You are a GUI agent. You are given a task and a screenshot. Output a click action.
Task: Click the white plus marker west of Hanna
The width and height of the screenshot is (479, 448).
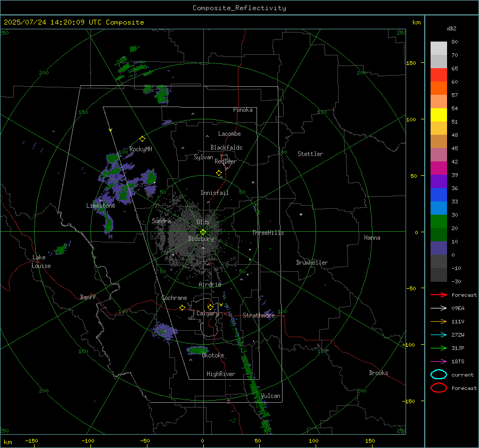pos(301,214)
